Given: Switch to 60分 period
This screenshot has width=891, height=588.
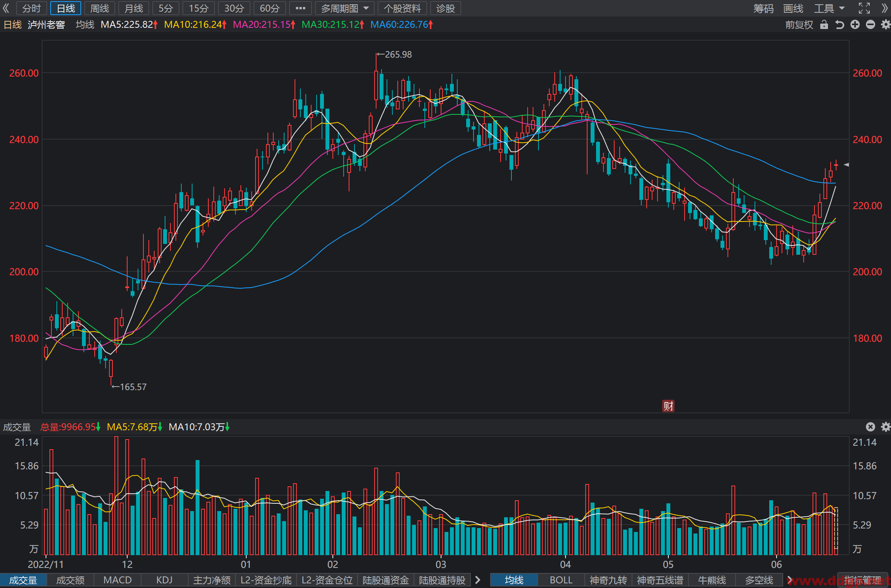Looking at the screenshot, I should click(270, 8).
